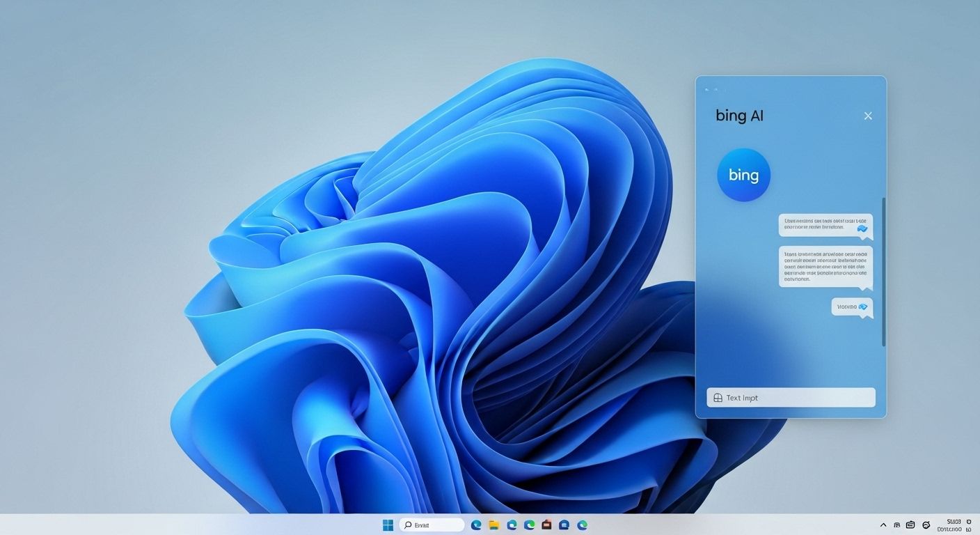Expand hidden tray icons with the chevron
This screenshot has height=535, width=980.
coord(883,525)
